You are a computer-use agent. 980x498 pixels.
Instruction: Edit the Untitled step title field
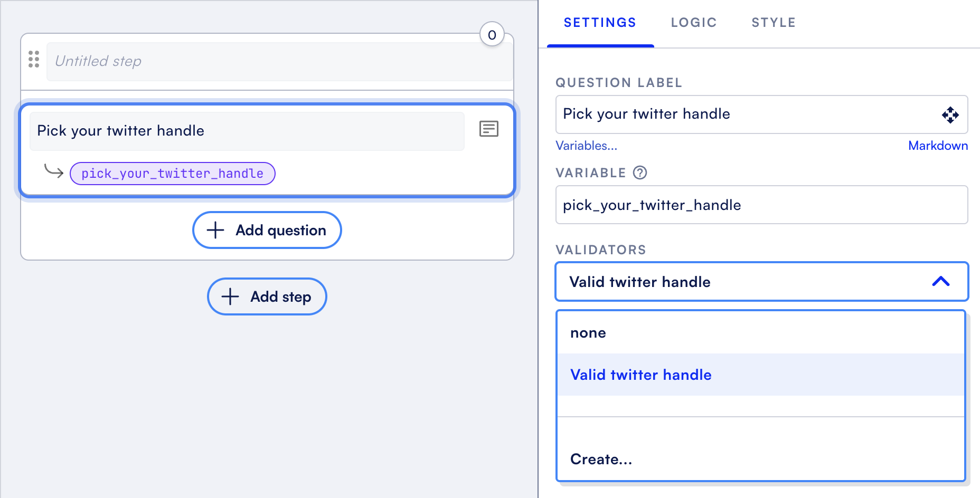tap(280, 61)
